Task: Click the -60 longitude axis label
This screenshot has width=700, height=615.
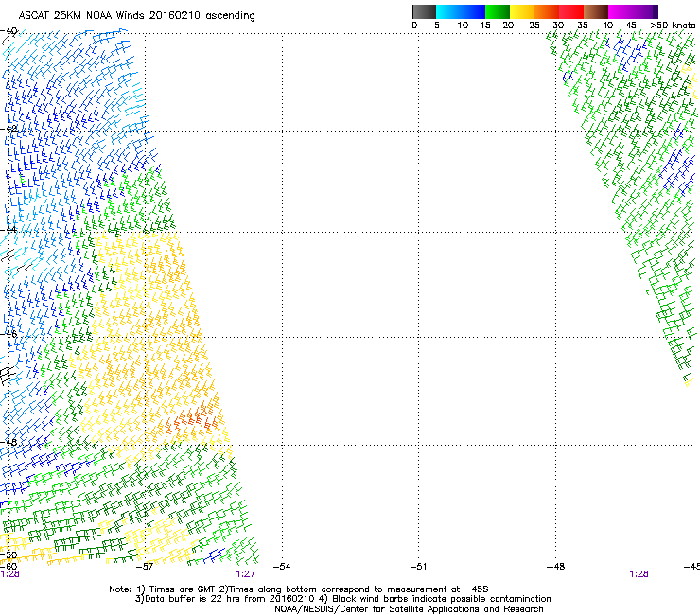Action: tap(9, 567)
